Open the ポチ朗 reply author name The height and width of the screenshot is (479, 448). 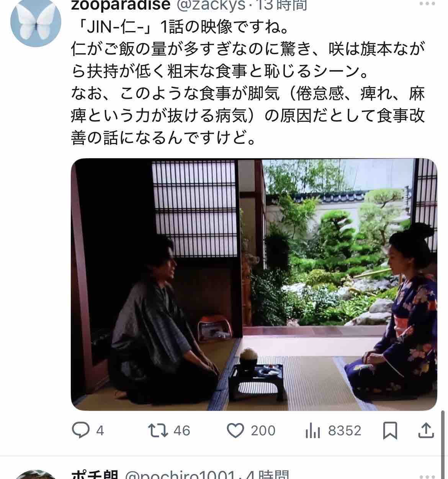pyautogui.click(x=94, y=475)
